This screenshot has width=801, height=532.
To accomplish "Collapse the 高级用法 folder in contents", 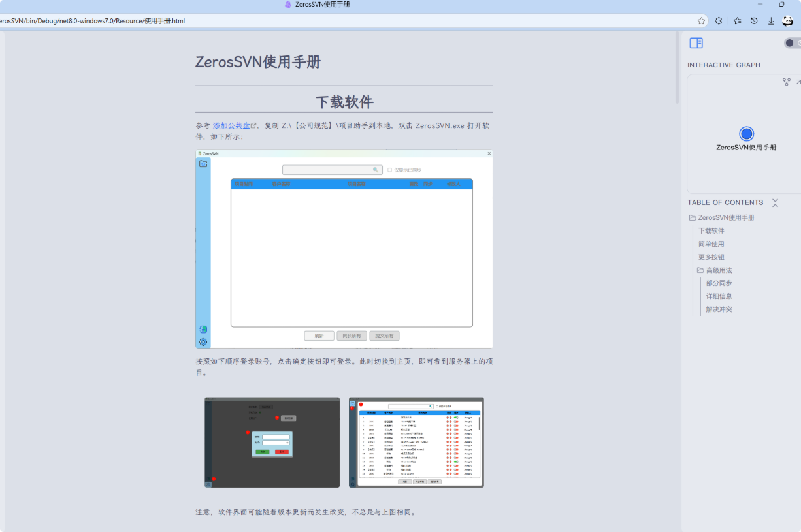I will [x=700, y=270].
